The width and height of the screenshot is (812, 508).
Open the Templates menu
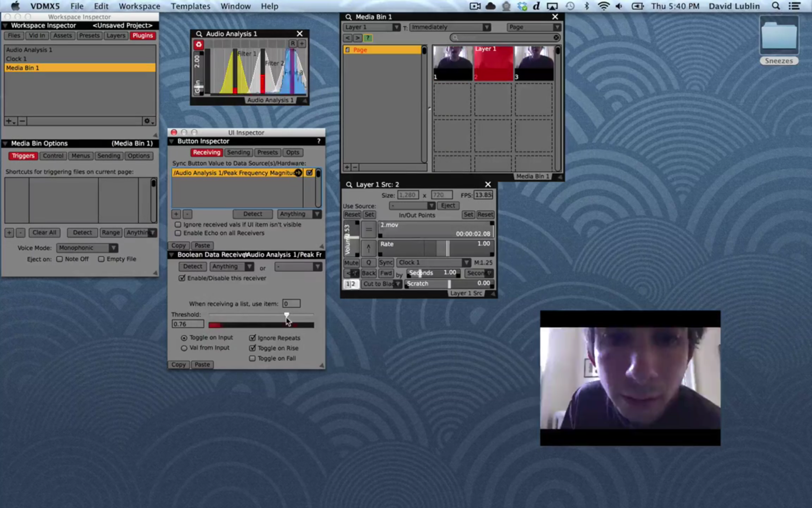pyautogui.click(x=190, y=6)
